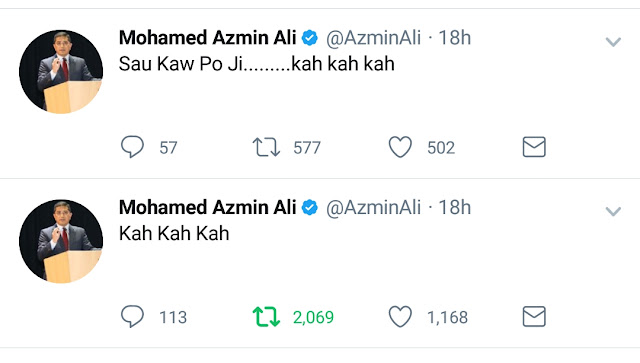Like the "Kah Kah Kah" tweet
The width and height of the screenshot is (640, 363).
click(400, 317)
